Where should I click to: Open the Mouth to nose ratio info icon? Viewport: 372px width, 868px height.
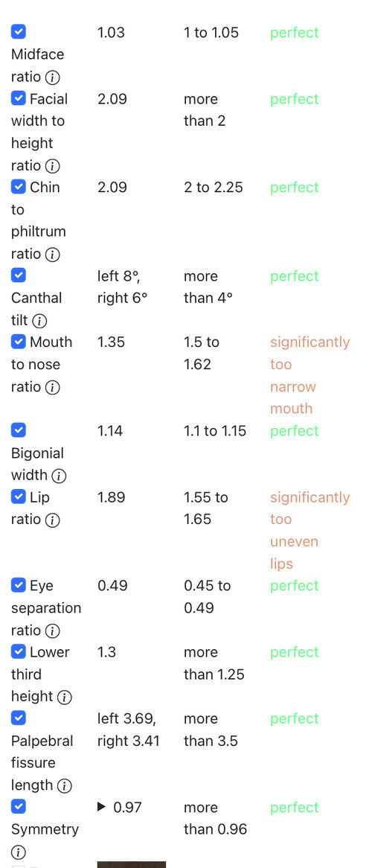pos(52,387)
